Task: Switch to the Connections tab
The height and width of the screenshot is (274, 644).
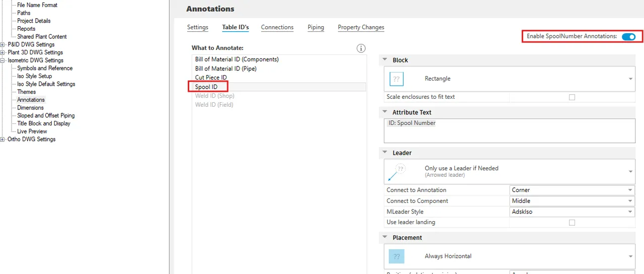Action: click(x=277, y=27)
